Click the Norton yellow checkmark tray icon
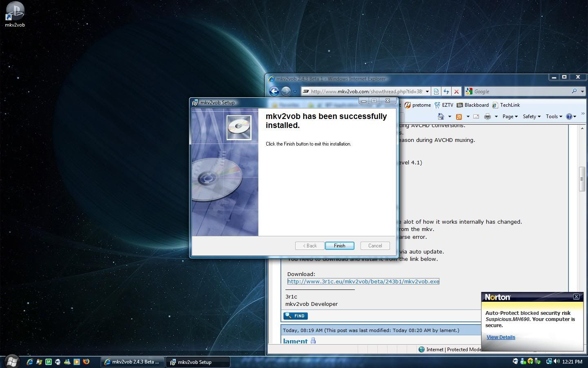The height and width of the screenshot is (368, 588). (530, 361)
